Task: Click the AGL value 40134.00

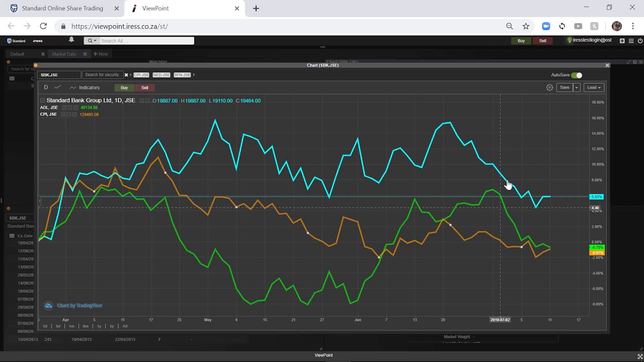Action: 89,108
